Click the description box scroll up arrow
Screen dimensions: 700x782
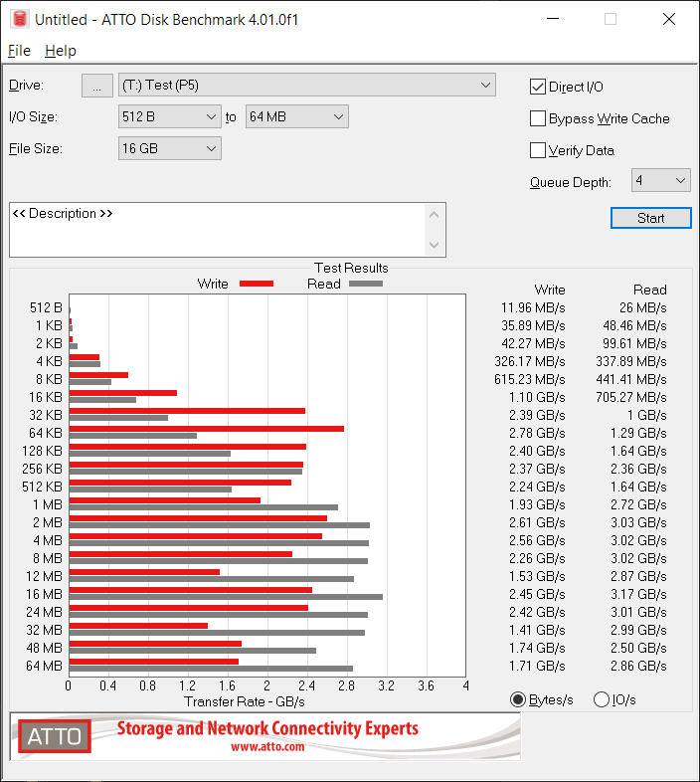(x=434, y=215)
